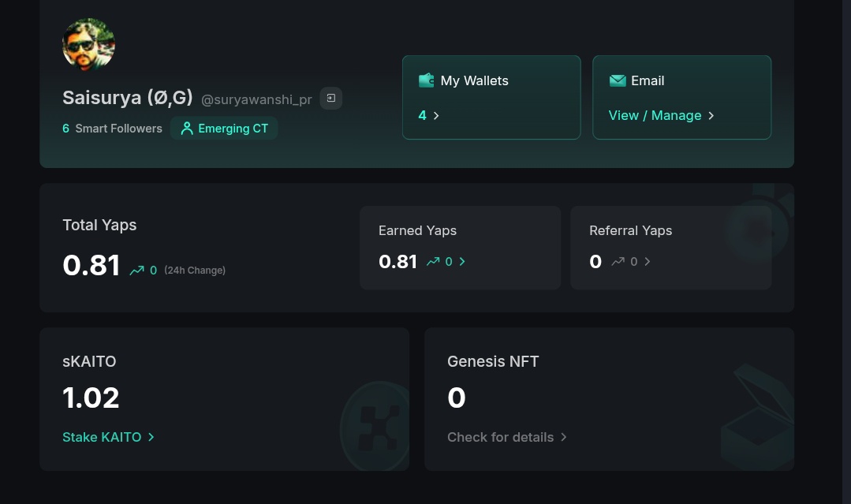Click the Email card title
This screenshot has height=504, width=851.
pyautogui.click(x=648, y=80)
